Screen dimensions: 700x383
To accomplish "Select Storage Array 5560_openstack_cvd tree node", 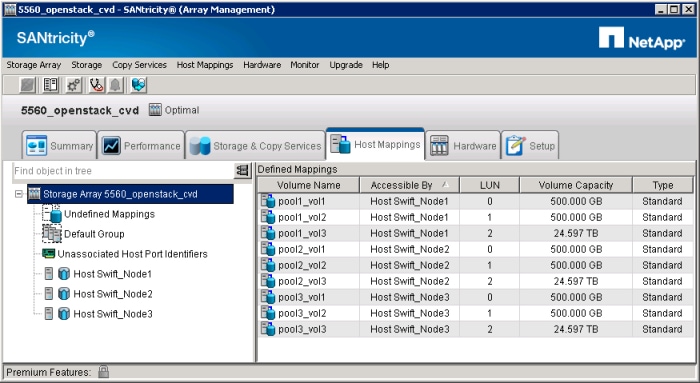I will click(x=130, y=194).
